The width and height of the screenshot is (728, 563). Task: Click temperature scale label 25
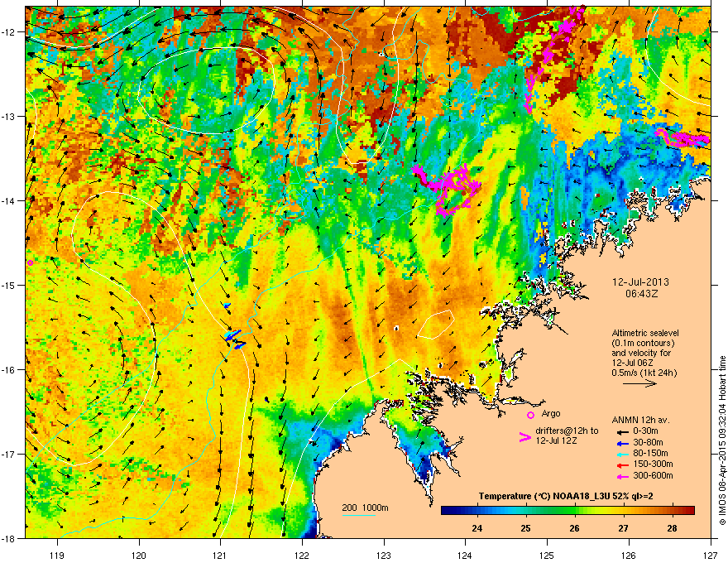click(x=525, y=528)
